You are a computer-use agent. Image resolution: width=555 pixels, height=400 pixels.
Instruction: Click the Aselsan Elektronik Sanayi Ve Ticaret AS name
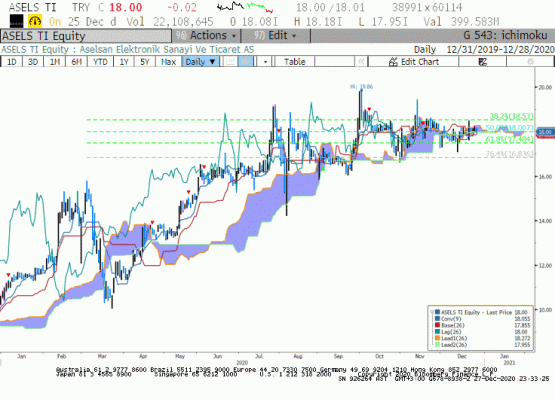click(167, 49)
